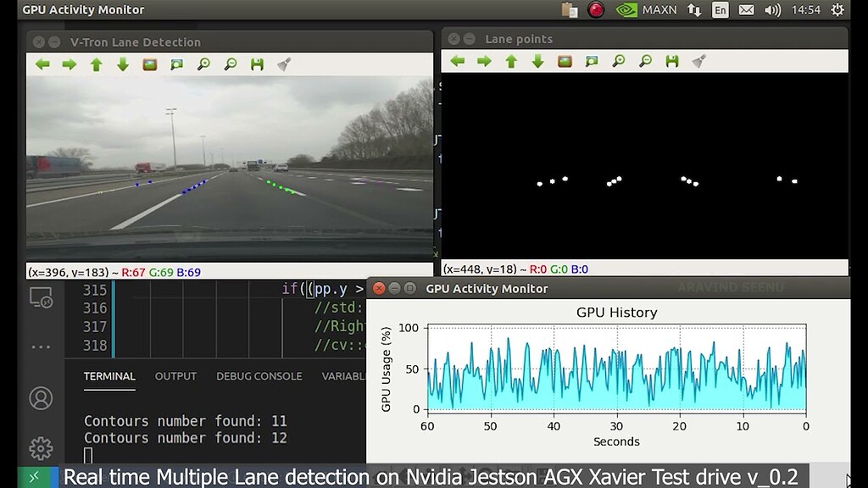Switch to the OUTPUT tab

(x=175, y=376)
